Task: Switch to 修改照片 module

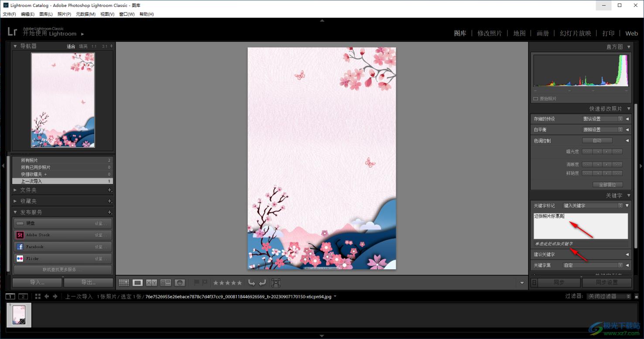Action: pos(490,33)
